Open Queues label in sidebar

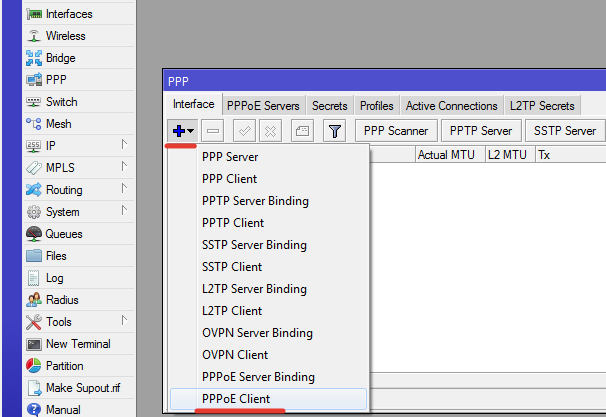click(x=64, y=234)
